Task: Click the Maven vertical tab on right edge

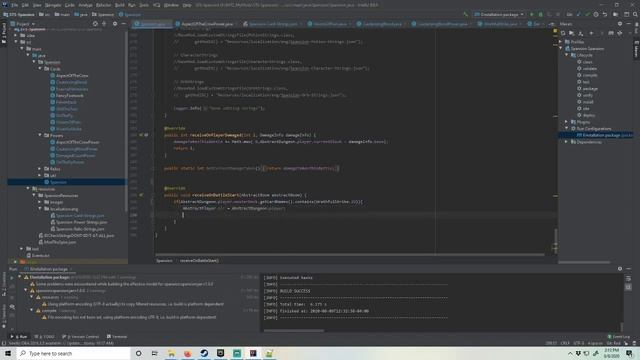Action: tap(636, 49)
